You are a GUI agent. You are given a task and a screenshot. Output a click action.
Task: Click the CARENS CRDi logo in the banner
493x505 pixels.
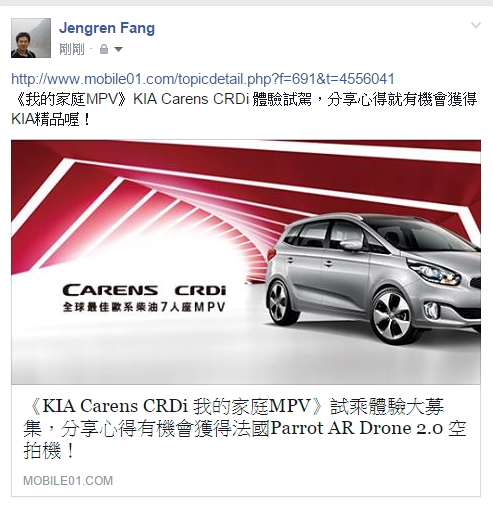(144, 290)
